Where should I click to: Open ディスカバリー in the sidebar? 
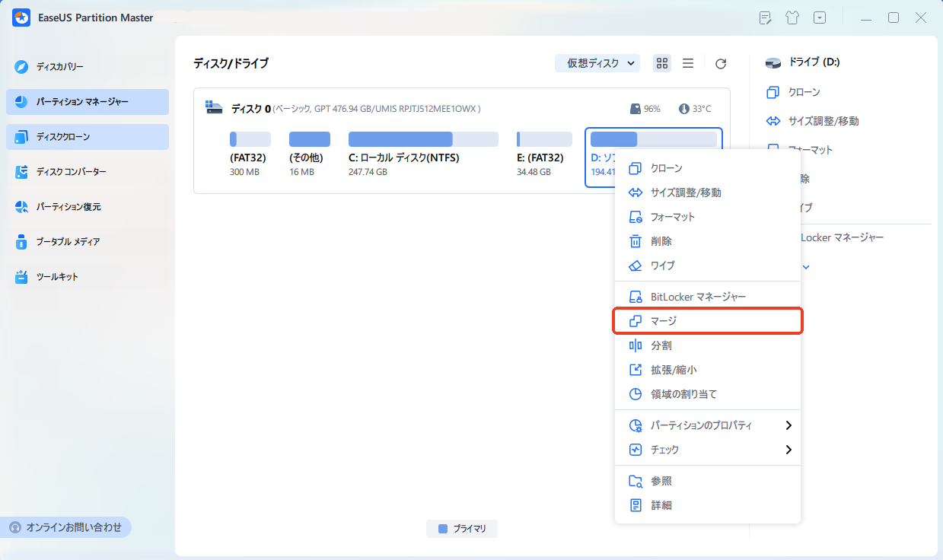point(61,67)
